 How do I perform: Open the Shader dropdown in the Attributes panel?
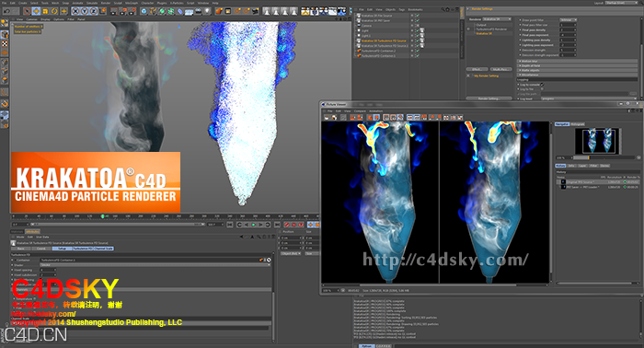point(155,264)
